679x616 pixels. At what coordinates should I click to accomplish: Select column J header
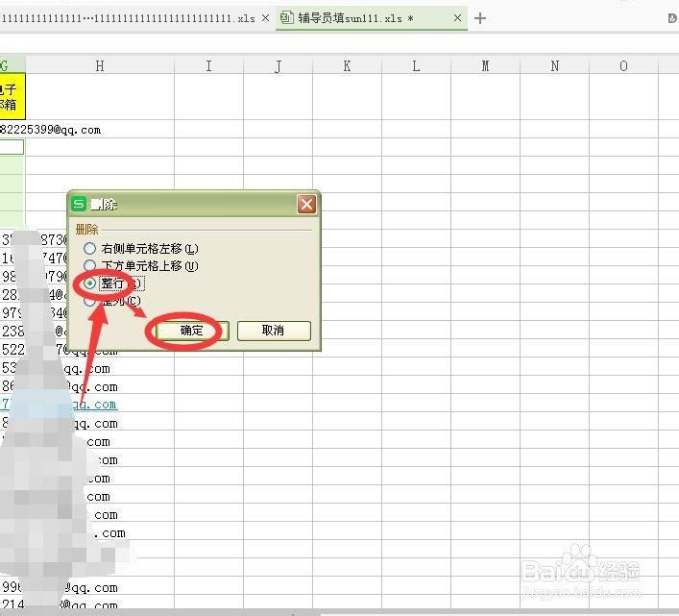point(278,66)
